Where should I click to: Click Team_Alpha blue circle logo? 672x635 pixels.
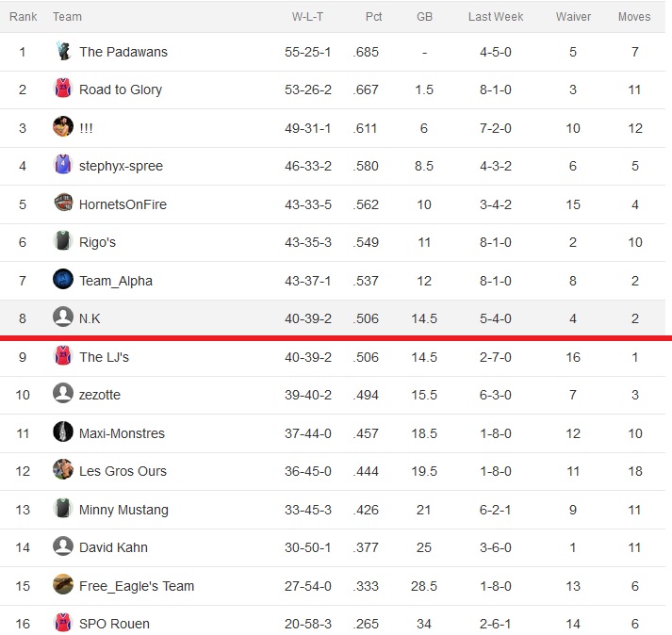63,280
